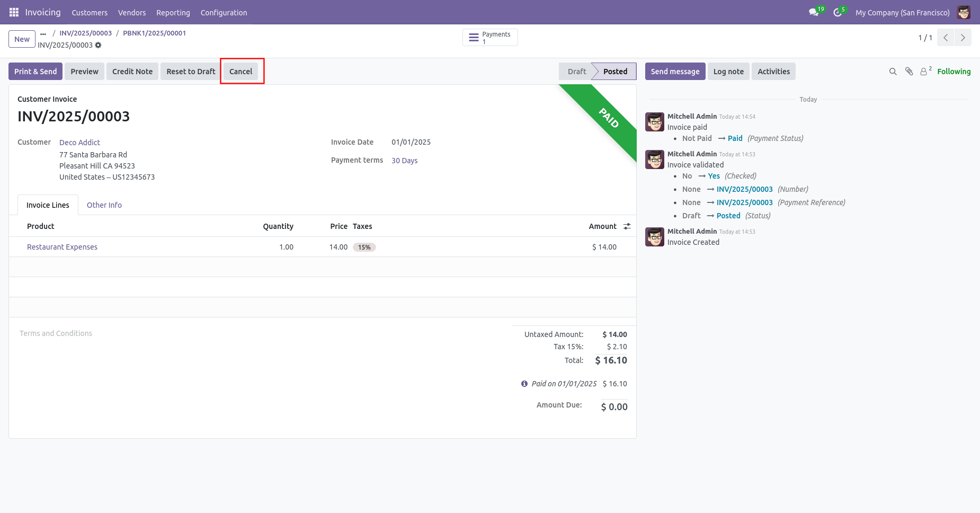Click the Amount column header

(603, 226)
